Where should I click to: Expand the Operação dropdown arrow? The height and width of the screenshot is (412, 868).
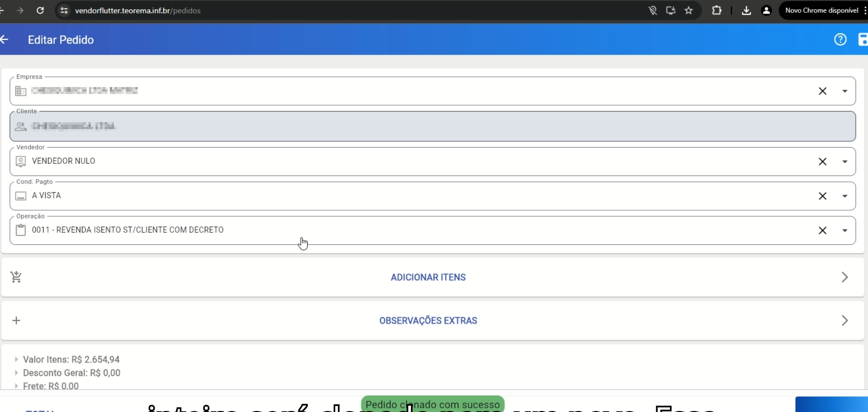845,231
